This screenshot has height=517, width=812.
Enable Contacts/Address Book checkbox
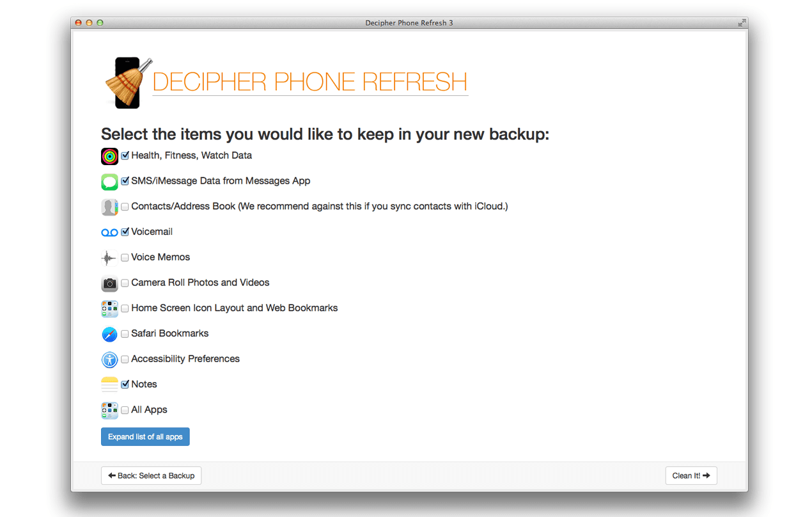(125, 207)
